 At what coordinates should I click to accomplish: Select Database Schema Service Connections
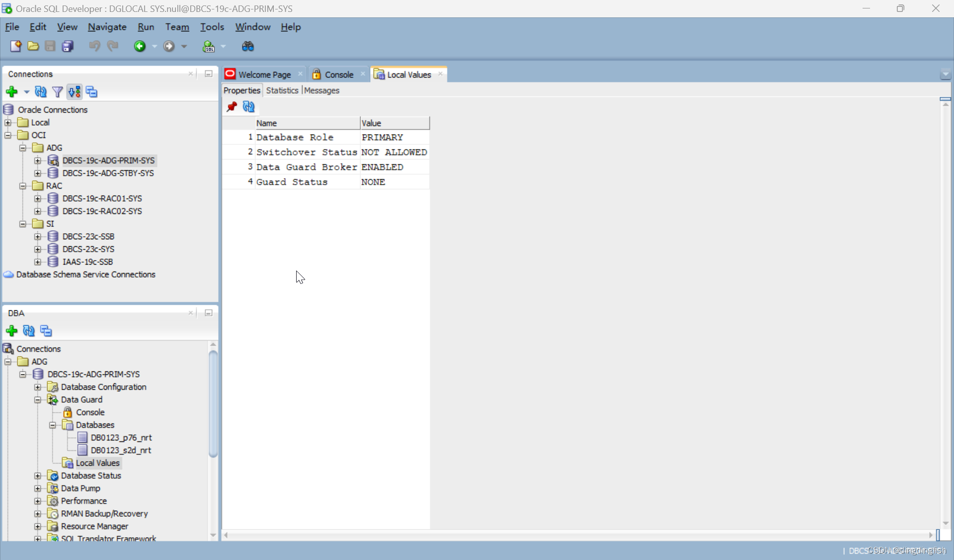(85, 275)
